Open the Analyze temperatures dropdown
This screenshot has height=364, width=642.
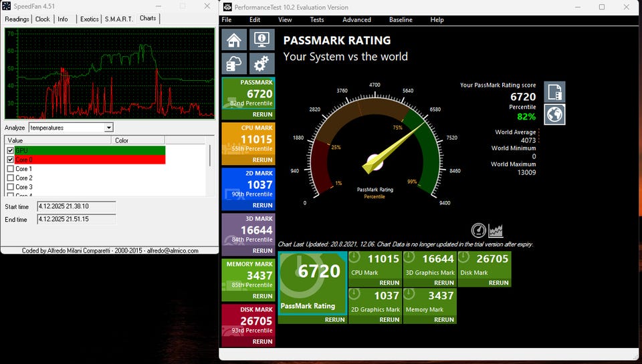coord(108,128)
